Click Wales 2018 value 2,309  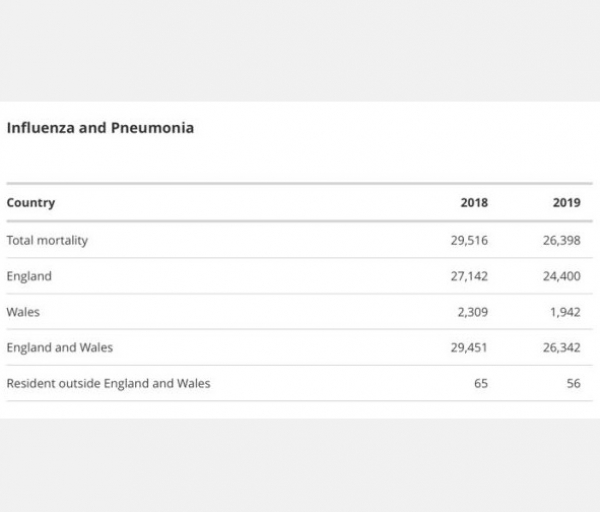click(x=473, y=312)
